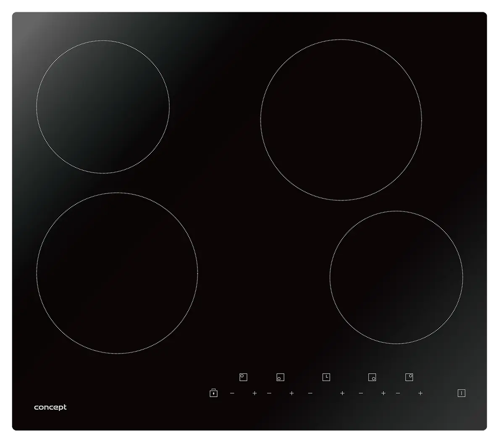
Task: Decrease heat for top-right zone
Action: 398,393
